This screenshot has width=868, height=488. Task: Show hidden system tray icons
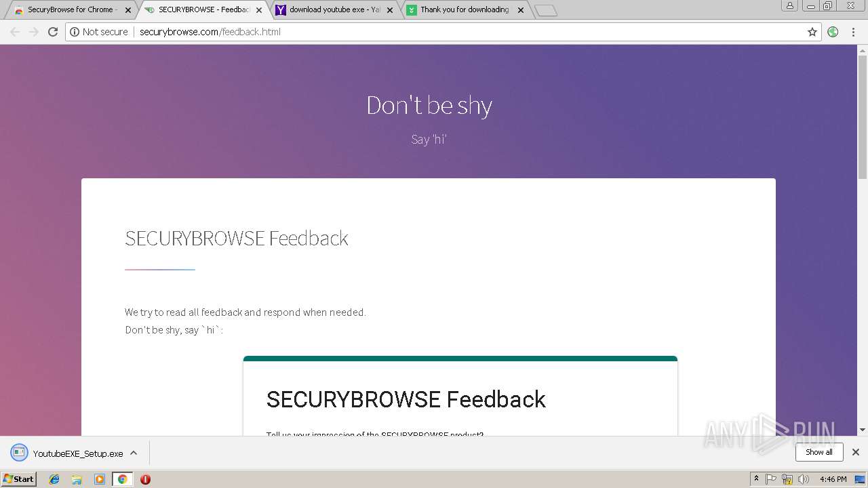pos(756,479)
